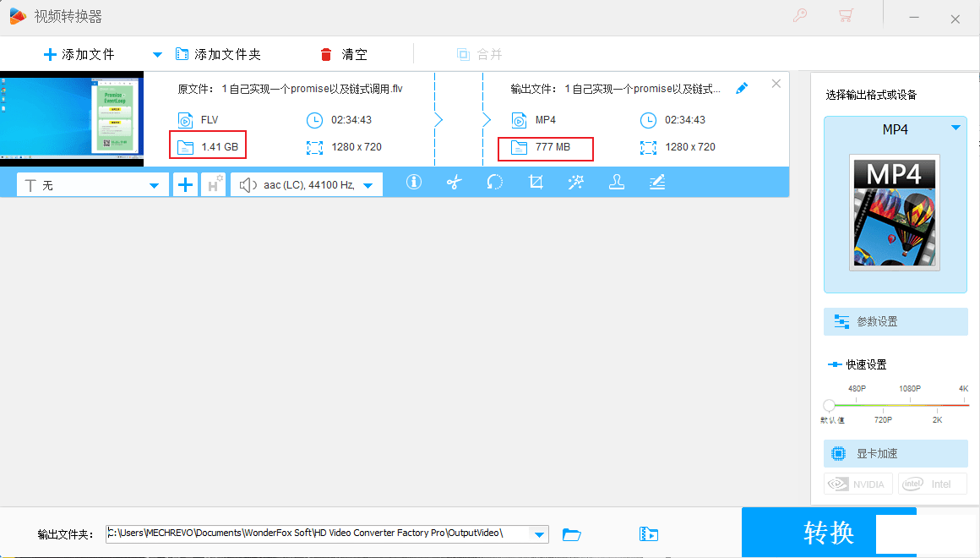
Task: Open the subtitle 无 dropdown
Action: click(92, 185)
